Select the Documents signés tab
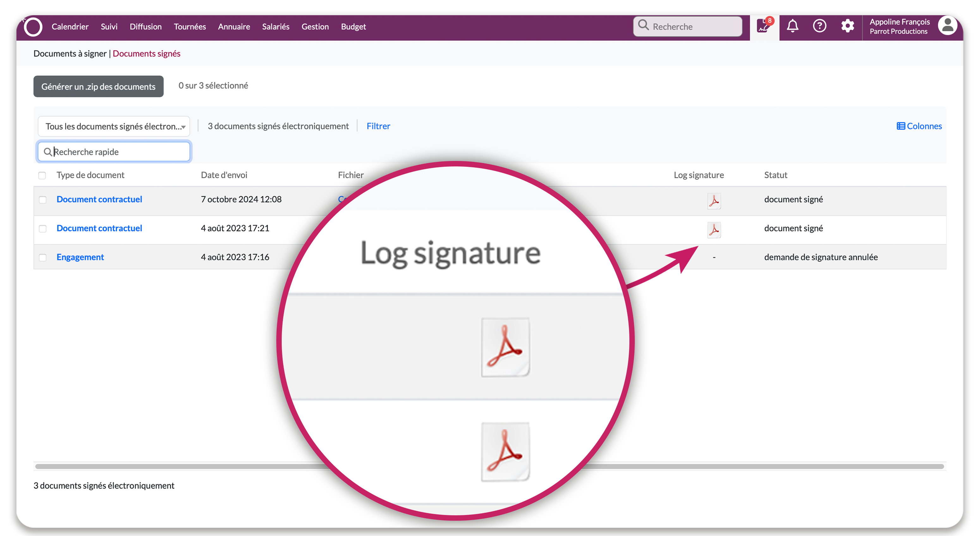This screenshot has height=536, width=980. point(146,54)
